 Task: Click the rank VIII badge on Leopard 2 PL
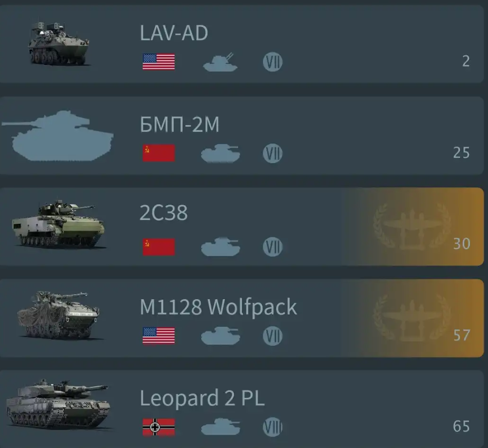tap(273, 427)
